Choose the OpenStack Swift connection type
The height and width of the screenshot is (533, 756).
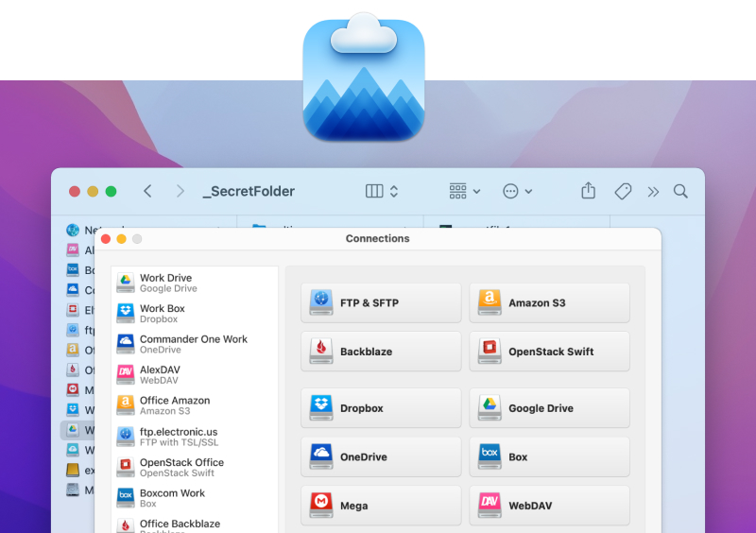(549, 352)
